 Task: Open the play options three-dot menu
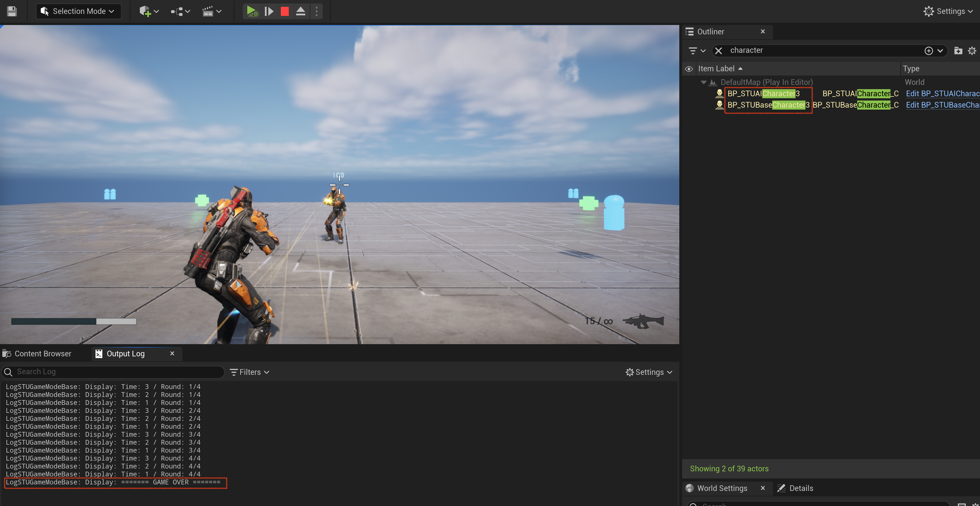pos(317,11)
